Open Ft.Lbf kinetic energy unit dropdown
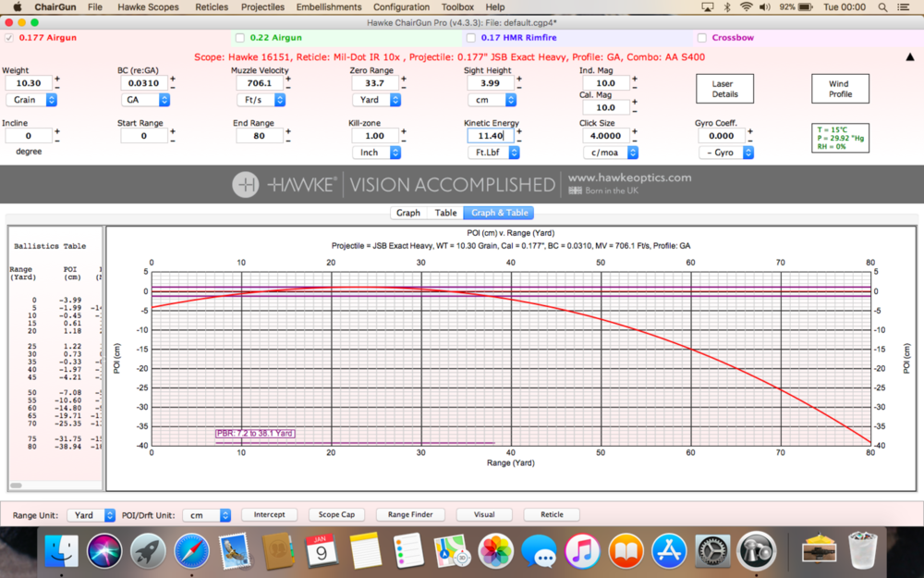Screen dimensions: 924x578 click(x=493, y=153)
